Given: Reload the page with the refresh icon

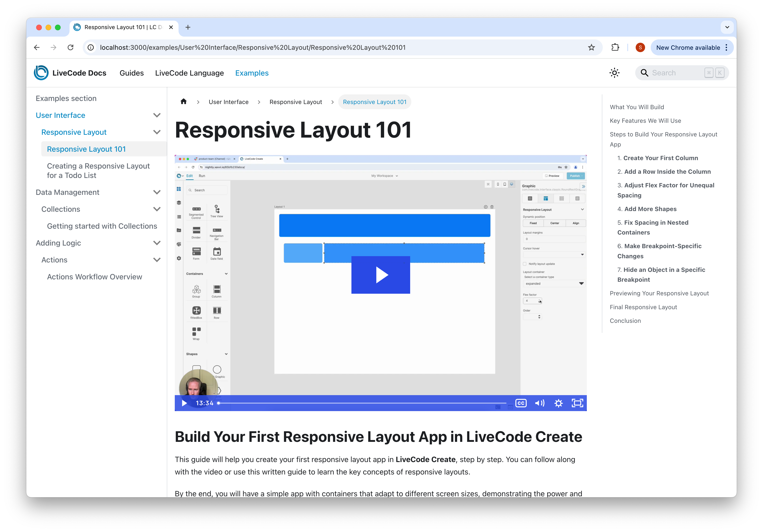Looking at the screenshot, I should [70, 47].
